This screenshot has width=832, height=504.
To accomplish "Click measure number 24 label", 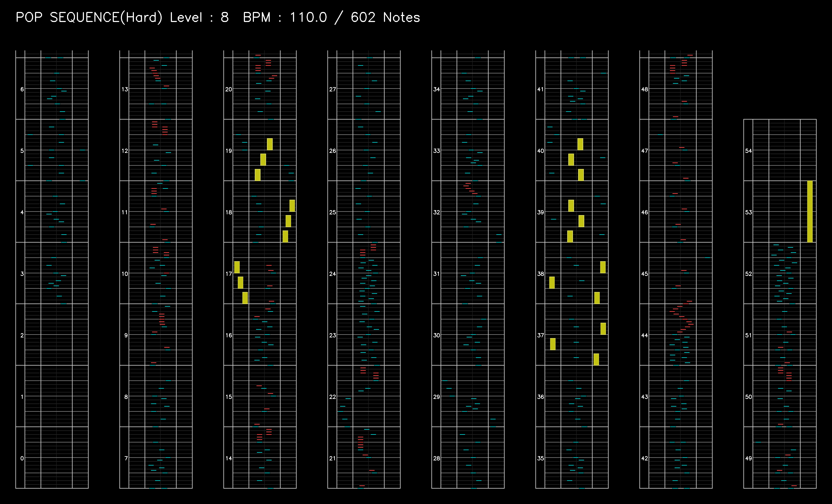I will click(333, 274).
